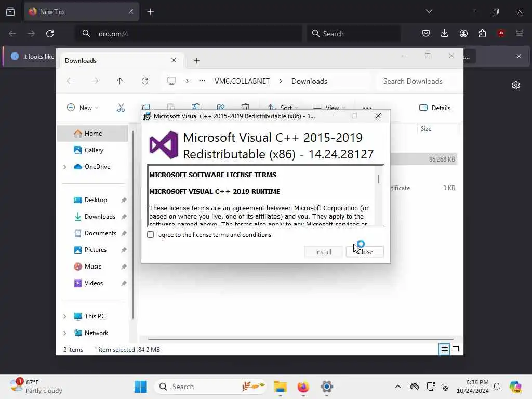Click the See more ellipsis in Explorer toolbar
This screenshot has width=532, height=399.
point(367,108)
